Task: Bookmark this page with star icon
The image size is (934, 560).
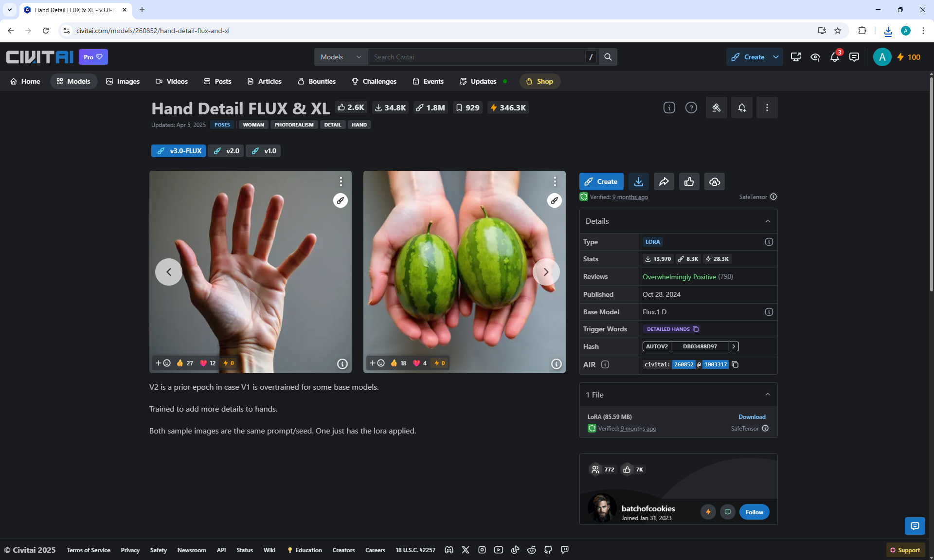Action: [838, 31]
